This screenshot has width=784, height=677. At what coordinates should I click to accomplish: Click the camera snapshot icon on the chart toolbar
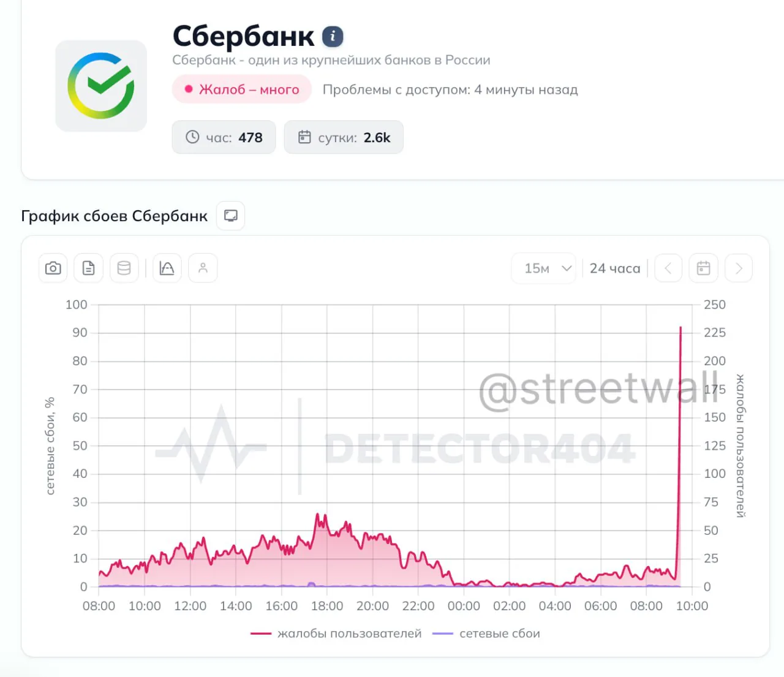click(53, 268)
